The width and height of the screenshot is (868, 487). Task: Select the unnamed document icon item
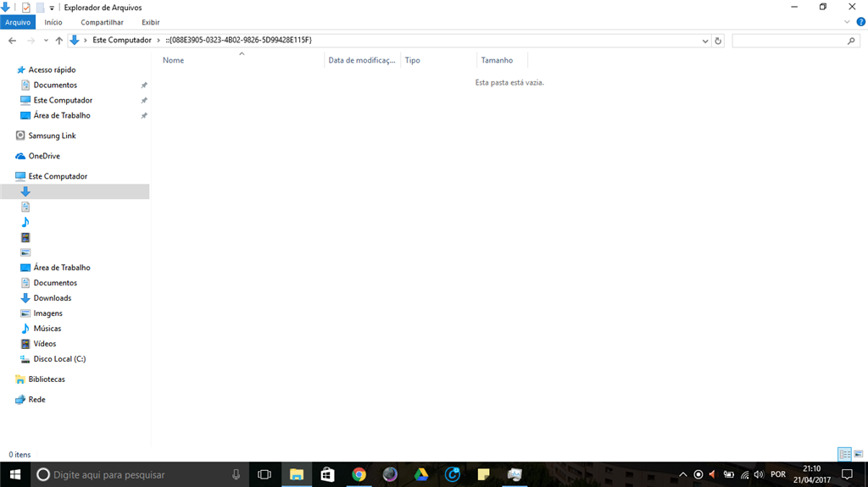click(25, 207)
